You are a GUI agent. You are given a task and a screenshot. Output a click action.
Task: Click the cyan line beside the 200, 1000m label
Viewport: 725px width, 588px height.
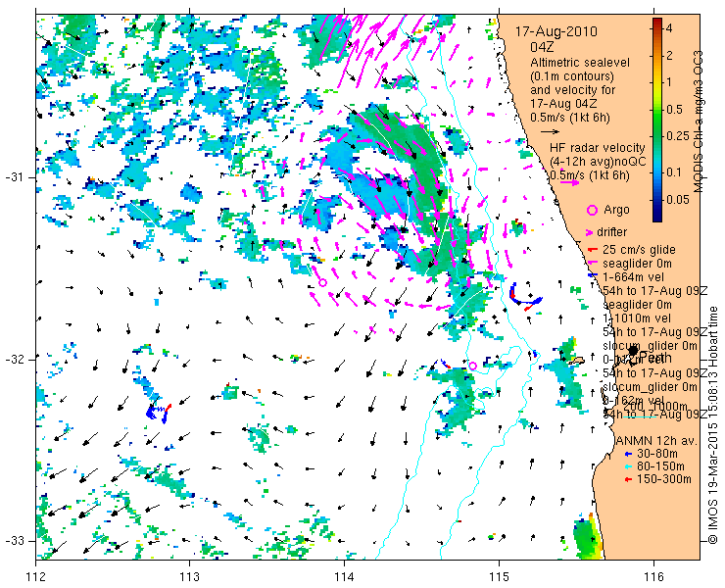click(x=640, y=416)
